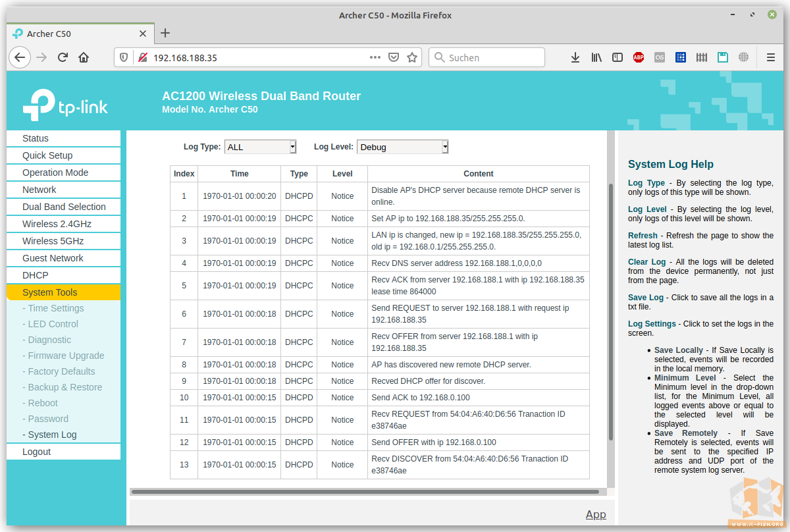790x532 pixels.
Task: Open the Downloads panel
Action: click(575, 57)
